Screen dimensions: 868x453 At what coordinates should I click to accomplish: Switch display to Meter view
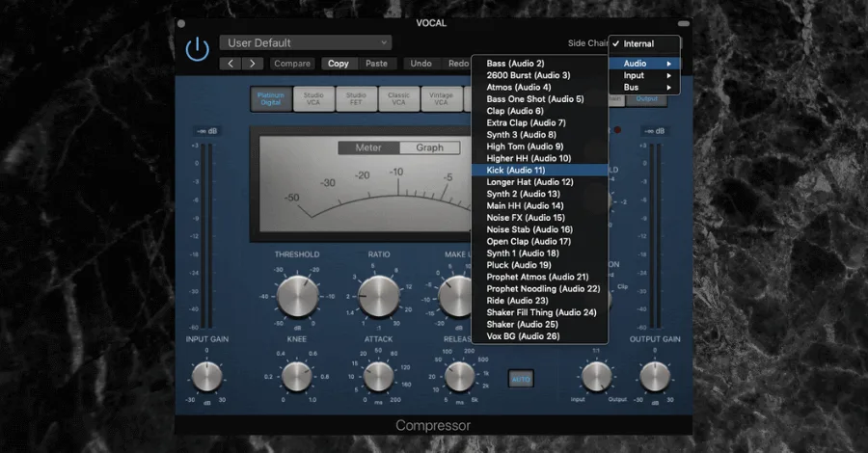coord(368,147)
